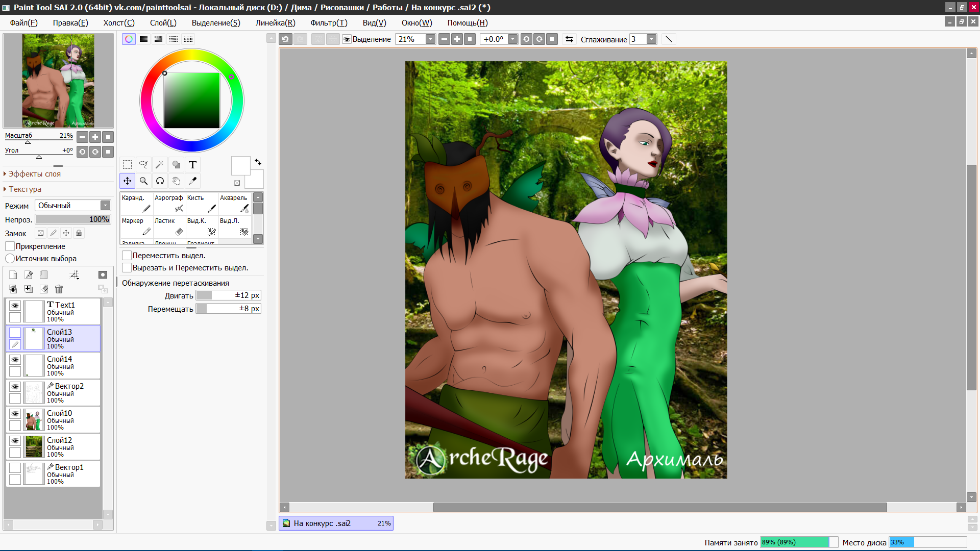
Task: Check Переместить выдел. option
Action: click(x=127, y=256)
